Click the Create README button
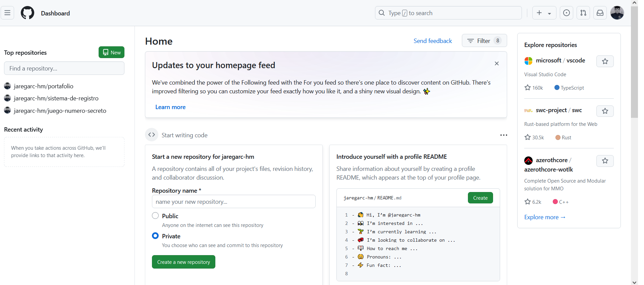The width and height of the screenshot is (644, 285). [480, 198]
